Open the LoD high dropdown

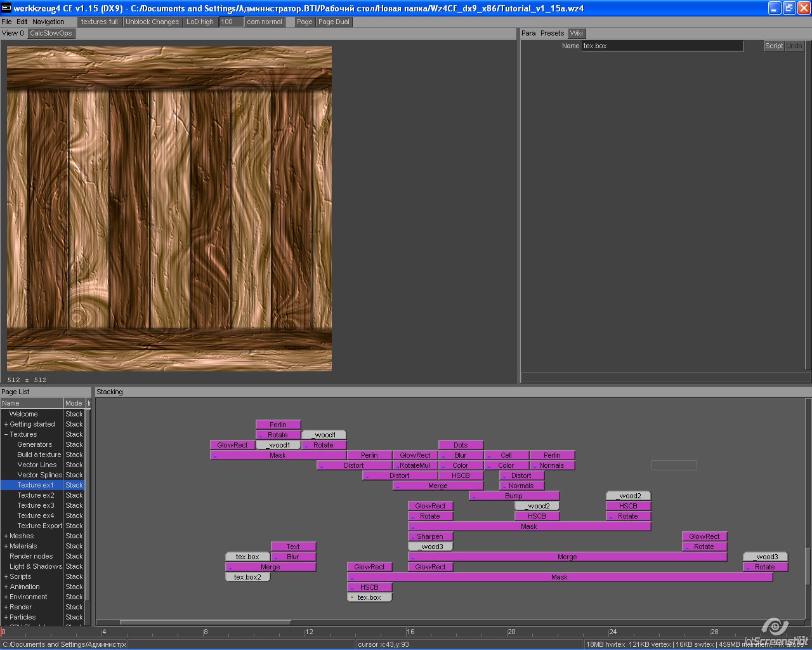pos(200,22)
